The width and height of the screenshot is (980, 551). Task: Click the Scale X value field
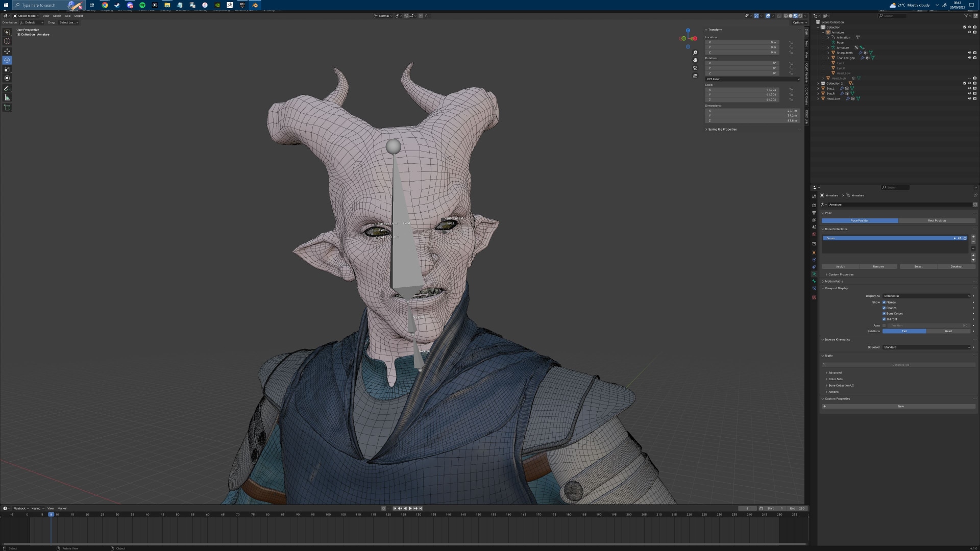click(741, 90)
